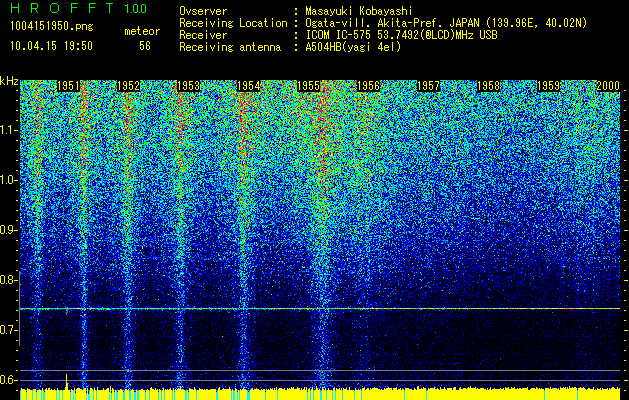Click the 1951 time marker

click(x=69, y=86)
